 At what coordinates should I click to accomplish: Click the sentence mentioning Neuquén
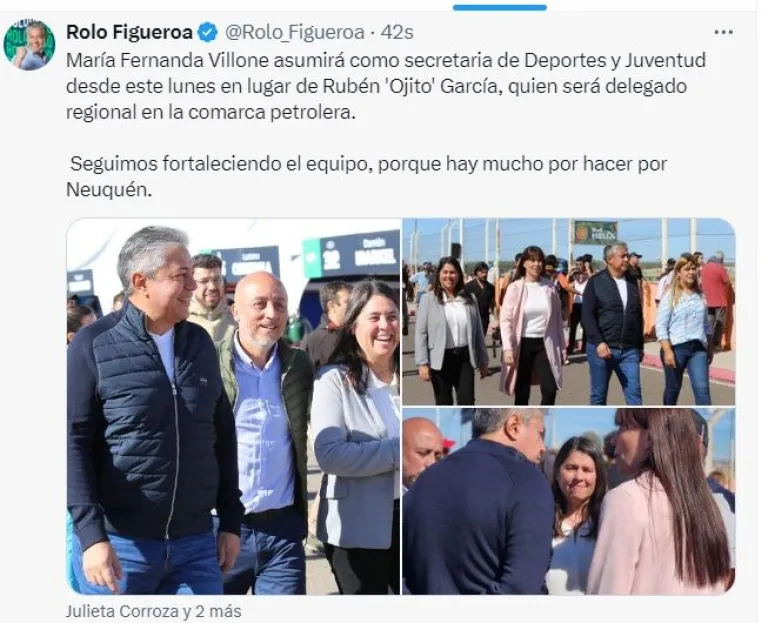366,176
